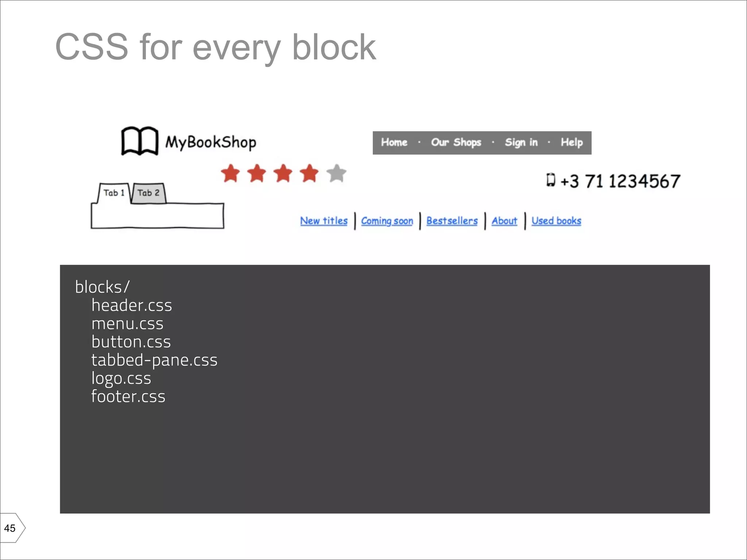Click the third red rating star

[x=283, y=173]
